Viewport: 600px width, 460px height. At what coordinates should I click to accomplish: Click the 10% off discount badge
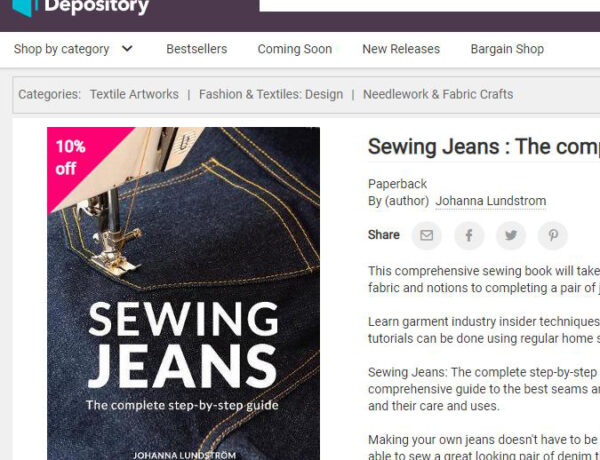click(x=71, y=157)
